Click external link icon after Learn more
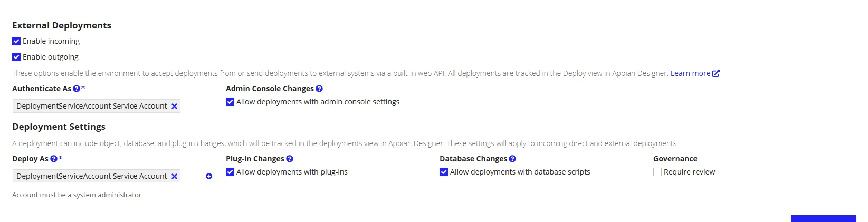The width and height of the screenshot is (868, 222). coord(716,73)
